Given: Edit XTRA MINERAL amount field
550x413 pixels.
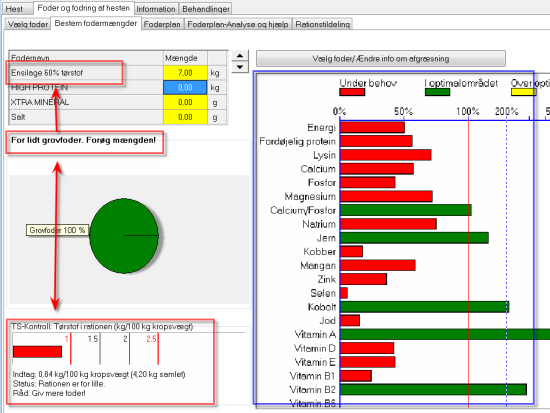Looking at the screenshot, I should [185, 102].
